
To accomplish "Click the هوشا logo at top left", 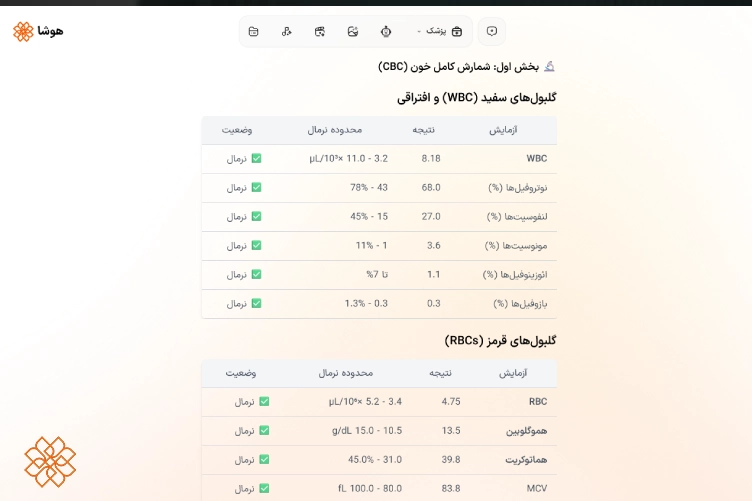I will [x=38, y=32].
